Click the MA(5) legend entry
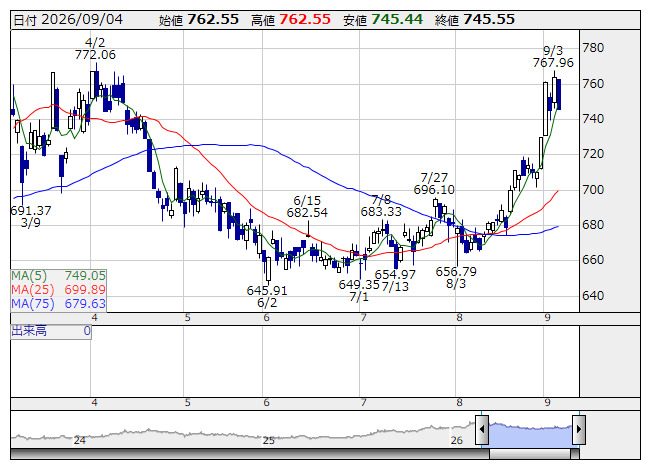 [58, 276]
